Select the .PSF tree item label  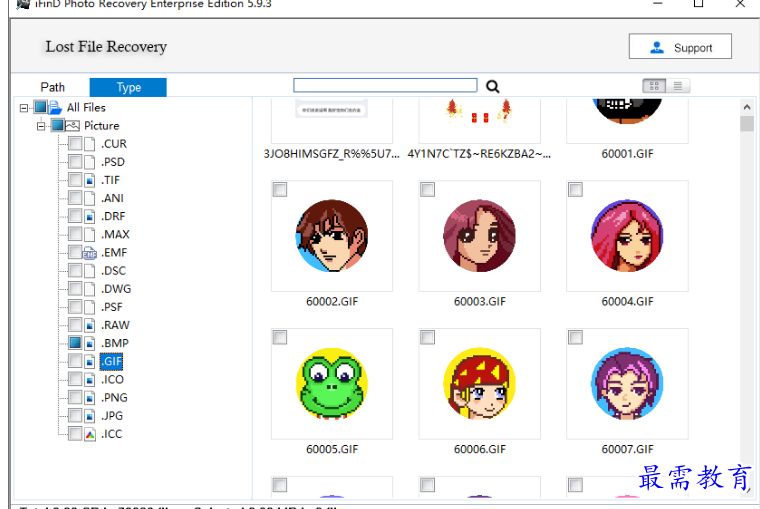(112, 307)
